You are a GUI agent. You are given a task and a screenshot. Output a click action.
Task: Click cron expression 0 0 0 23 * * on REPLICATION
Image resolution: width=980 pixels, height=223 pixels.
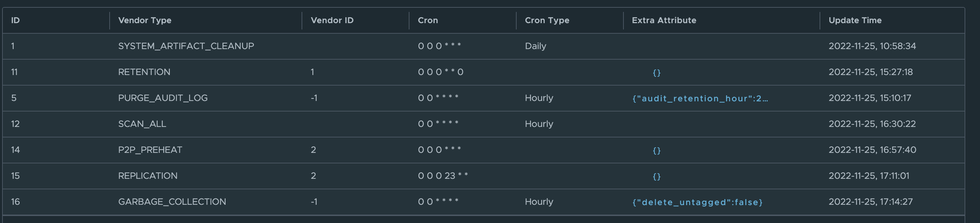tap(443, 176)
